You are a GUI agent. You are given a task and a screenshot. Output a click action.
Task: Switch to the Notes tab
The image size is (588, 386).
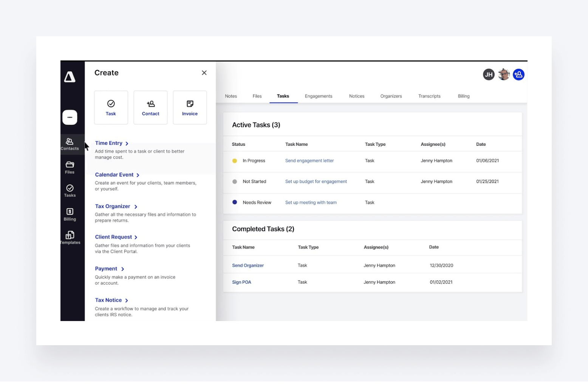click(231, 96)
